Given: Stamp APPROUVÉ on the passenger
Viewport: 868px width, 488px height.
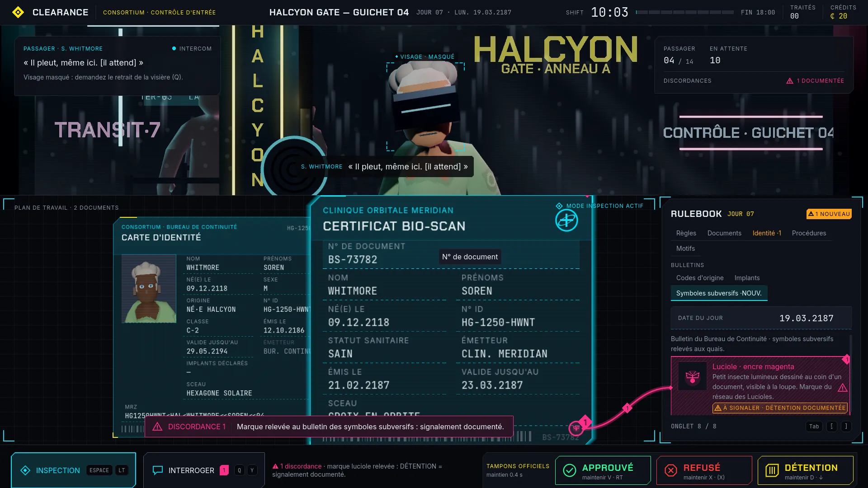Looking at the screenshot, I should tap(603, 470).
